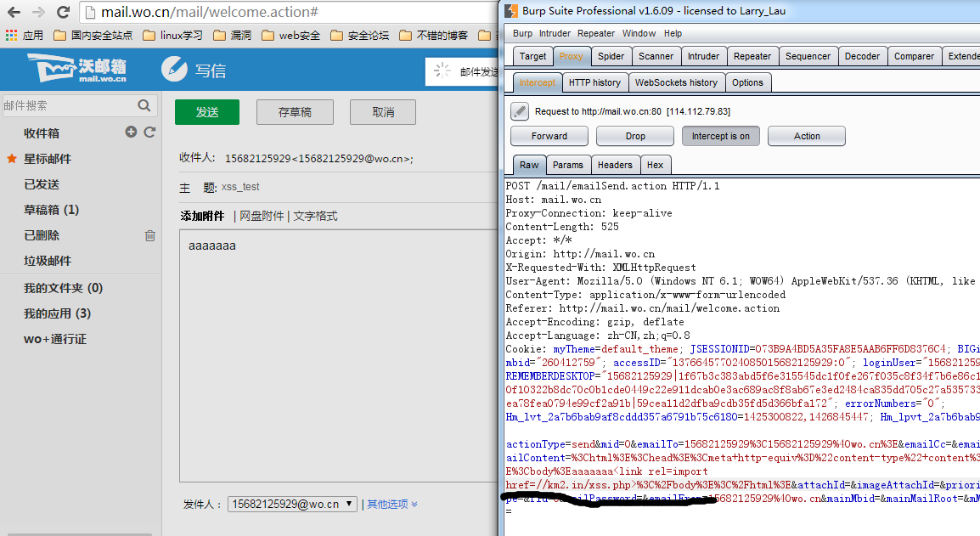Image resolution: width=980 pixels, height=536 pixels.
Task: Show the Raw request view
Action: (529, 165)
